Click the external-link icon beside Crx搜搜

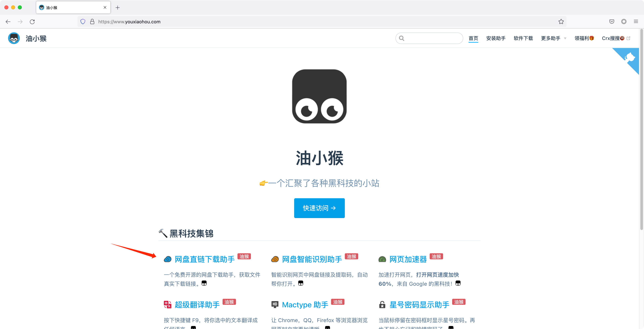[628, 38]
